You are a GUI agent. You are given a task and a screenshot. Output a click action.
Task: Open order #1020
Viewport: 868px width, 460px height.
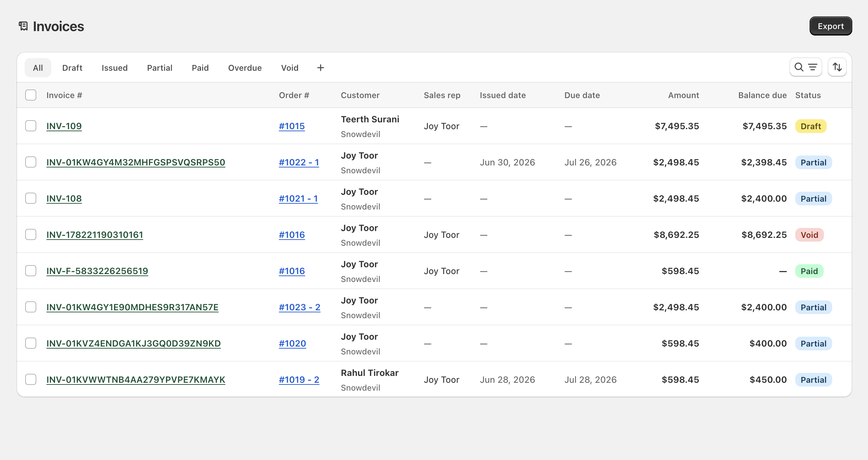click(293, 343)
